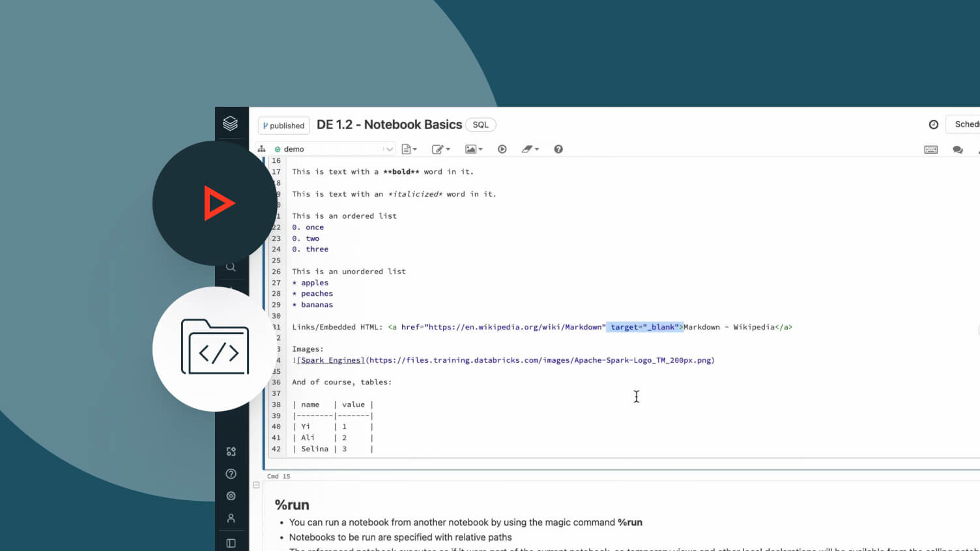980x551 pixels.
Task: Click the list item "0. three"
Action: [310, 249]
